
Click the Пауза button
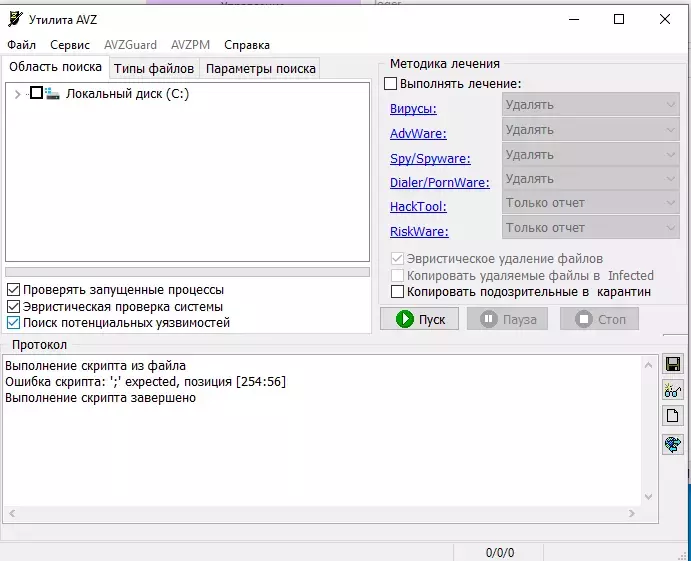pos(508,319)
